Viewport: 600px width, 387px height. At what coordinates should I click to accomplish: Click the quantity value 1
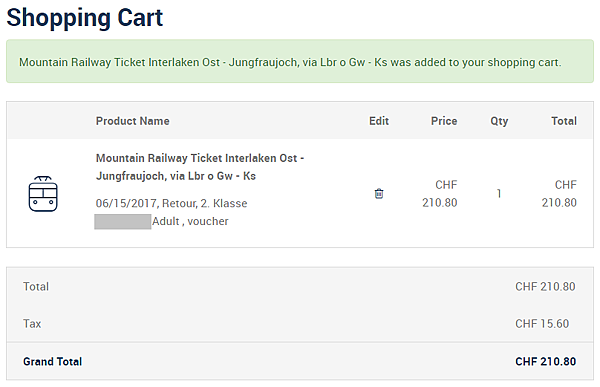click(x=499, y=194)
